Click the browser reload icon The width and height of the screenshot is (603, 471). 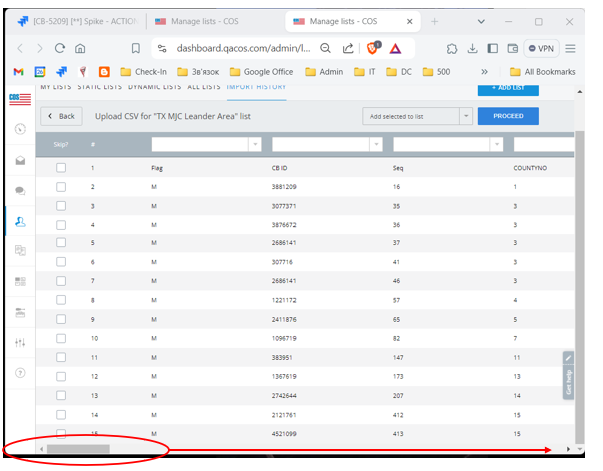click(x=60, y=48)
